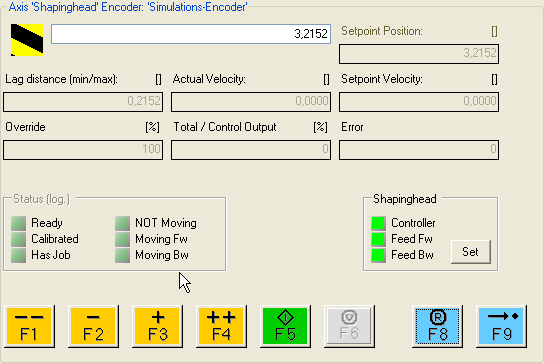Click the Error value field
Image resolution: width=544 pixels, height=363 pixels.
coord(419,150)
